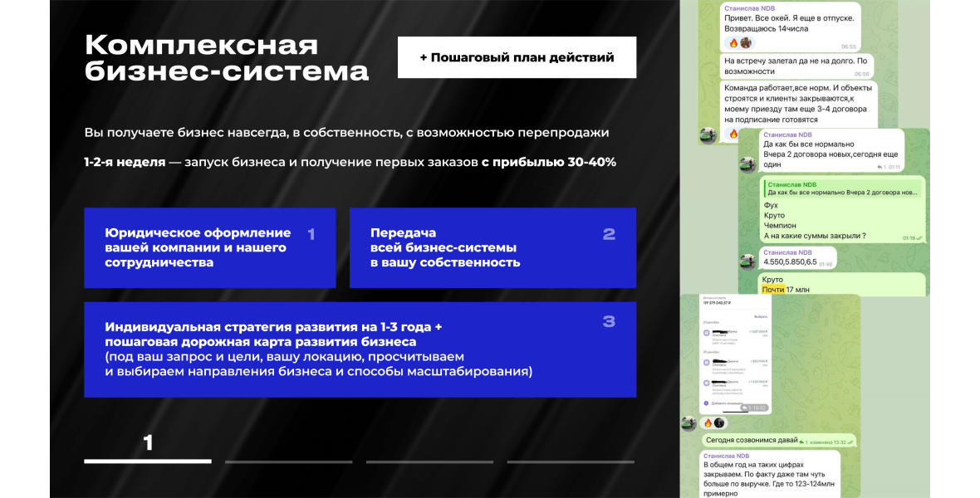Choose the 'Индивидуальная стратегия развития' card
This screenshot has width=980, height=498.
tap(360, 350)
